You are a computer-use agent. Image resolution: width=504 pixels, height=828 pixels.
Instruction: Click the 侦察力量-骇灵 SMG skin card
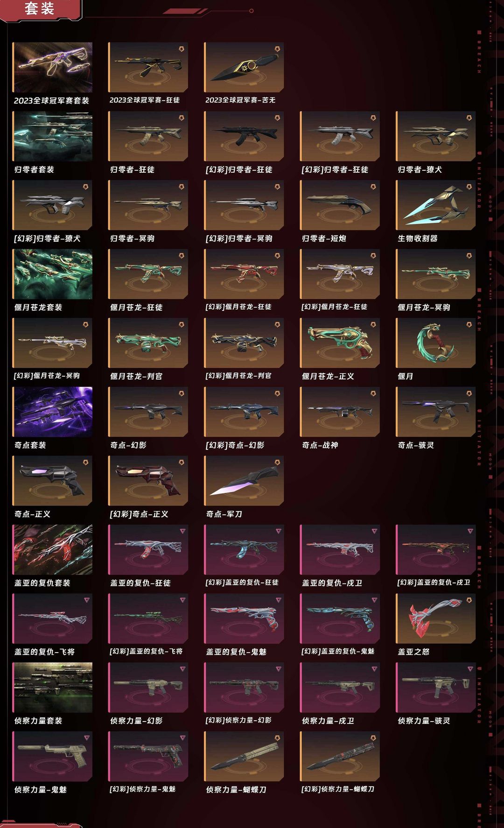[436, 688]
